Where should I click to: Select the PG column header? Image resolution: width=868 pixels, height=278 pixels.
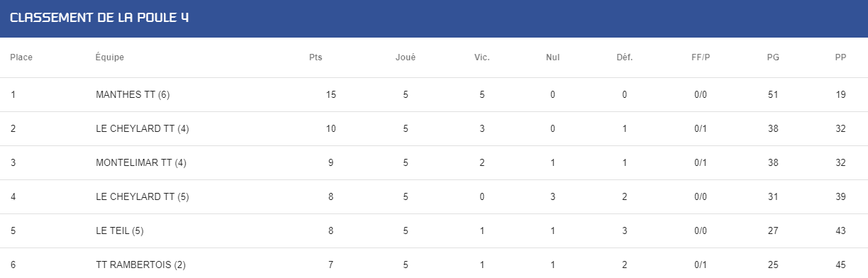pos(773,57)
